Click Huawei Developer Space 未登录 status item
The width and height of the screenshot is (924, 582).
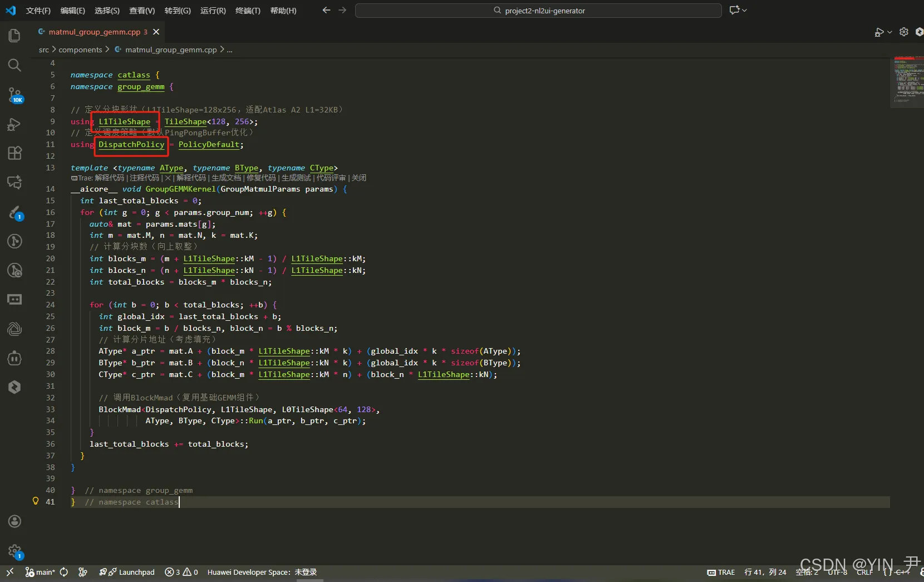(262, 572)
